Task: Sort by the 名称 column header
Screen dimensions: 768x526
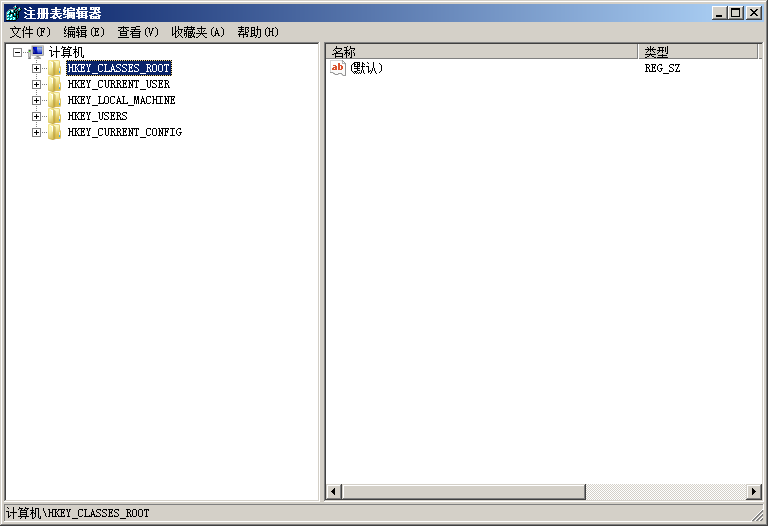Action: pyautogui.click(x=481, y=51)
